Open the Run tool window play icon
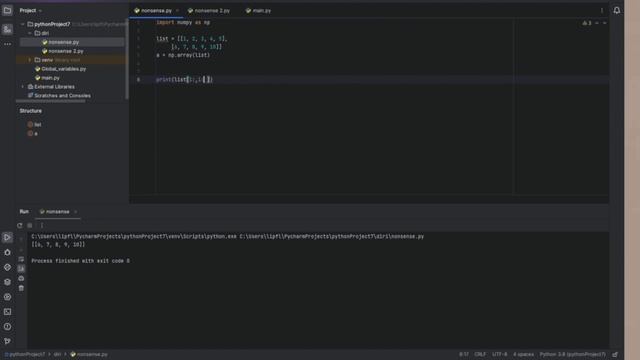 (7, 238)
